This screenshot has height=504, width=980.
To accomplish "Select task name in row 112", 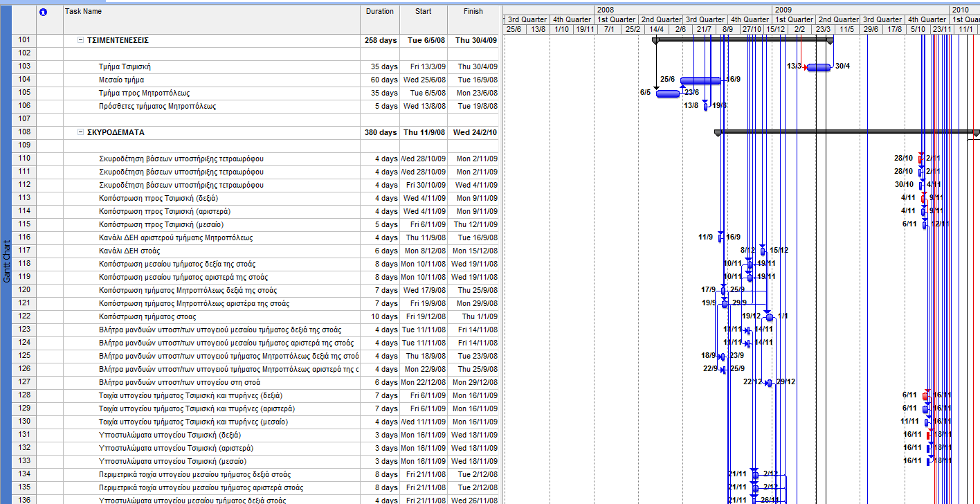I will [x=181, y=185].
